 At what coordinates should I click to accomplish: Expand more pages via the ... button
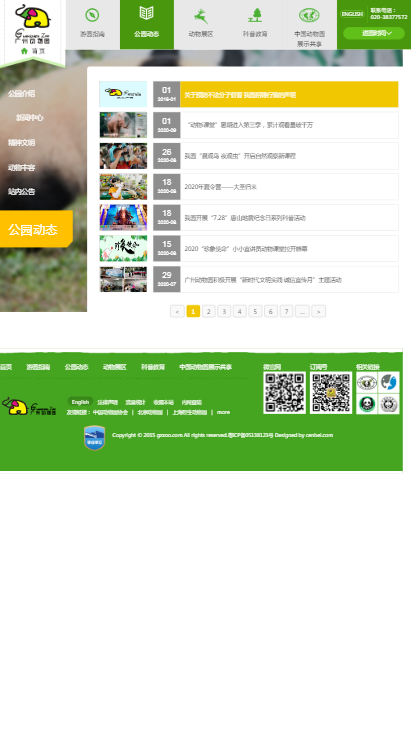coord(302,311)
